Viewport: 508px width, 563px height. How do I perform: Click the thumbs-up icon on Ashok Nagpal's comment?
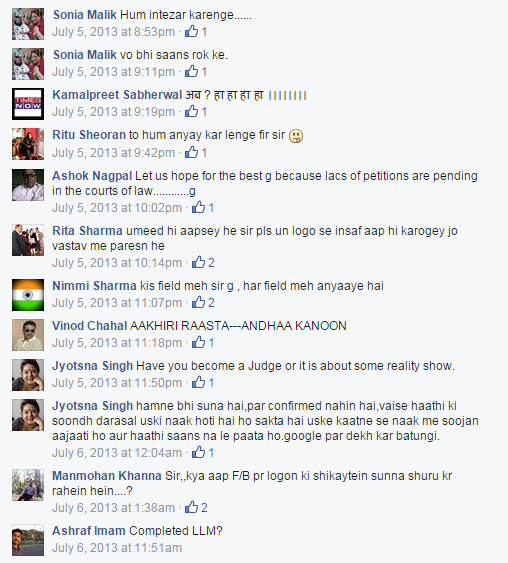pyautogui.click(x=199, y=207)
